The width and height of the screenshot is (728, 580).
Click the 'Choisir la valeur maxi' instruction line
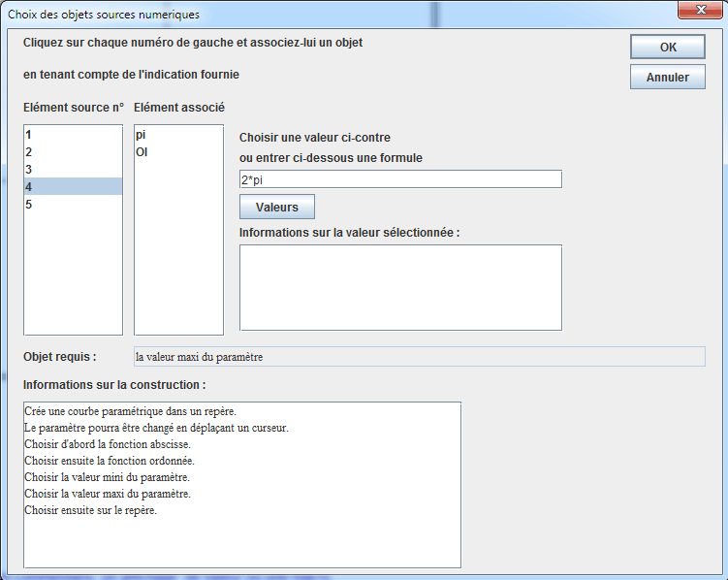(107, 494)
